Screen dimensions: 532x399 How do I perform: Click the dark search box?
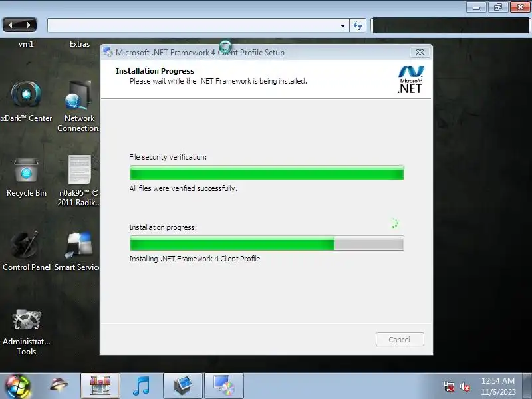[x=451, y=25]
